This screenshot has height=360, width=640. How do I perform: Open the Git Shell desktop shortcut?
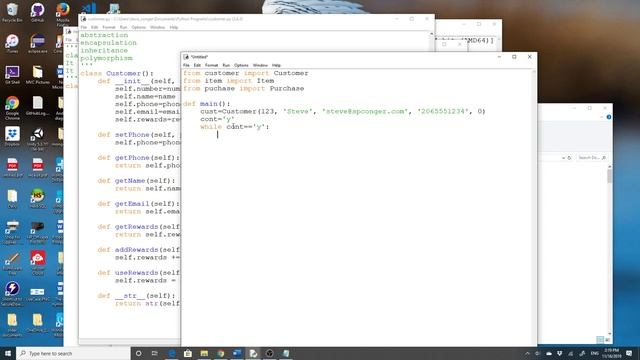12,75
